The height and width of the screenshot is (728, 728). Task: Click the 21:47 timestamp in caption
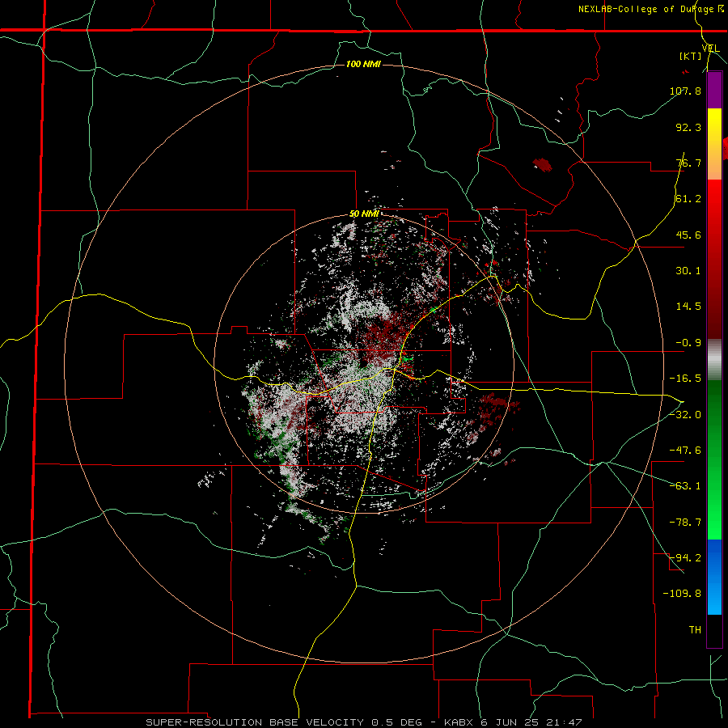(565, 722)
